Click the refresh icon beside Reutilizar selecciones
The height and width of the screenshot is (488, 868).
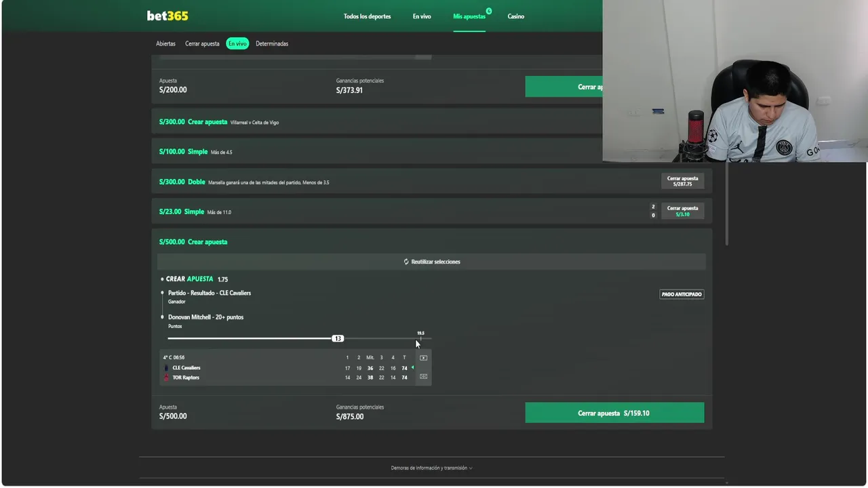coord(406,262)
